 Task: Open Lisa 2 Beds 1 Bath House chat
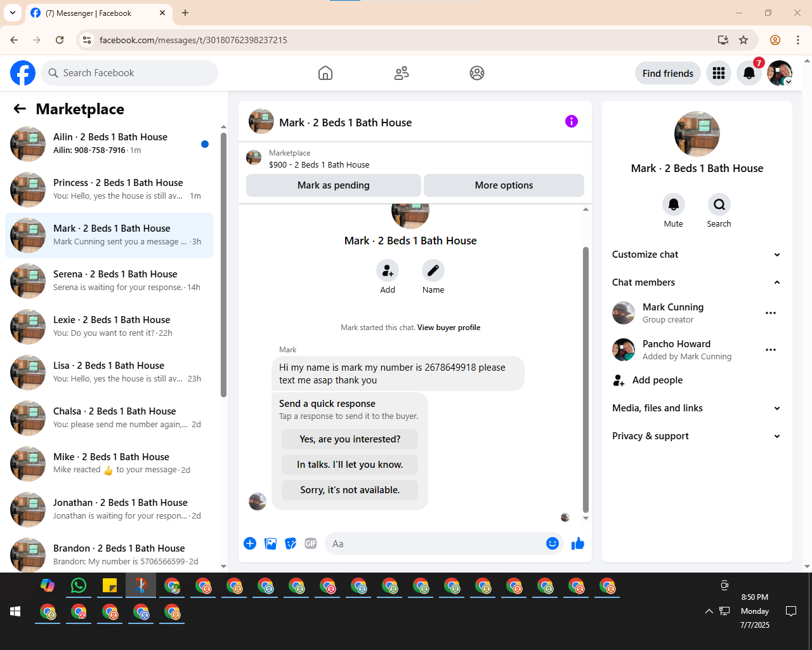pyautogui.click(x=109, y=373)
